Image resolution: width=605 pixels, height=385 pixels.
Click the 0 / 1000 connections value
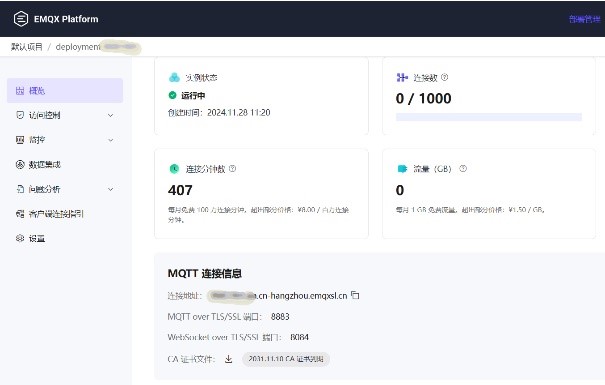[423, 98]
